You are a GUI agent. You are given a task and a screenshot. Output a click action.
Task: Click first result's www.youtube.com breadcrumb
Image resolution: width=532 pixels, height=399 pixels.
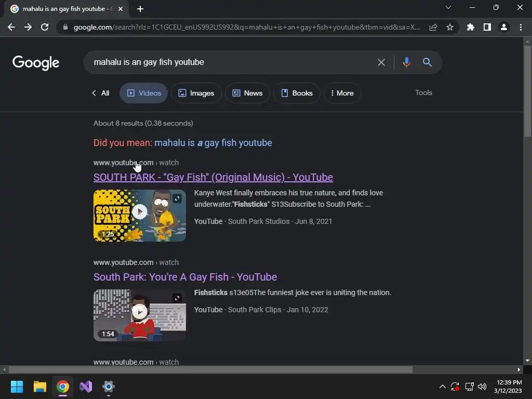click(124, 163)
